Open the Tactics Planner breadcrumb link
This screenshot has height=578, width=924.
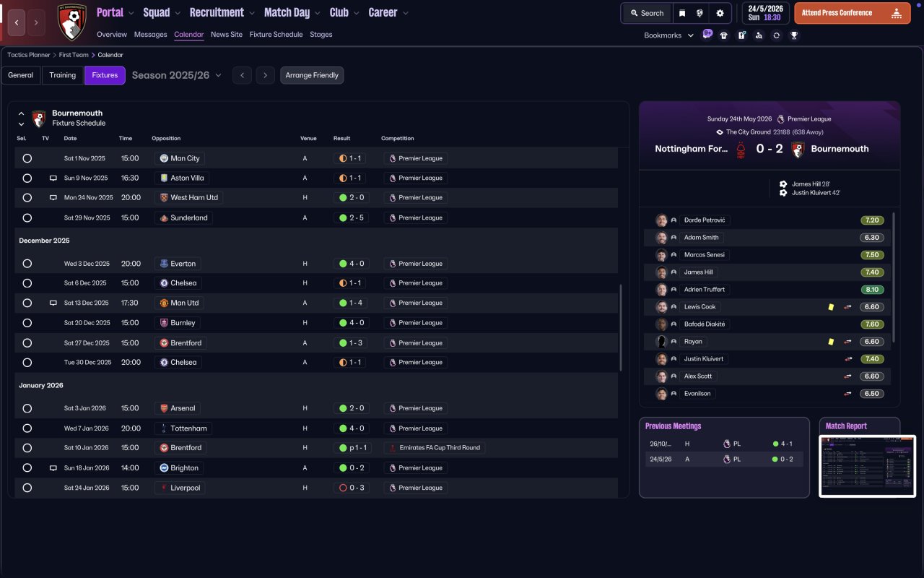(29, 55)
